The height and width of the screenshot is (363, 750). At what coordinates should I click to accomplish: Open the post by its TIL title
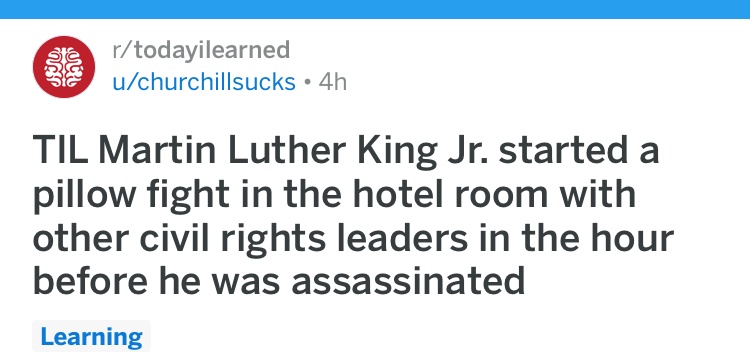pyautogui.click(x=353, y=215)
